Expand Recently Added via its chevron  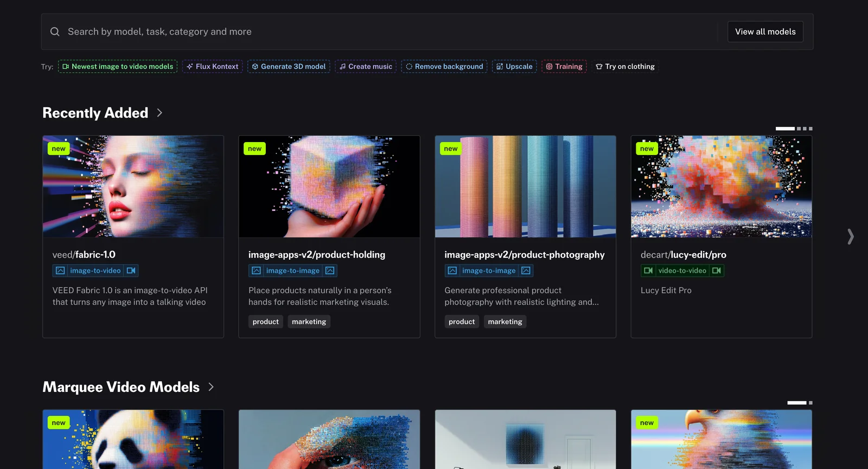click(x=159, y=113)
